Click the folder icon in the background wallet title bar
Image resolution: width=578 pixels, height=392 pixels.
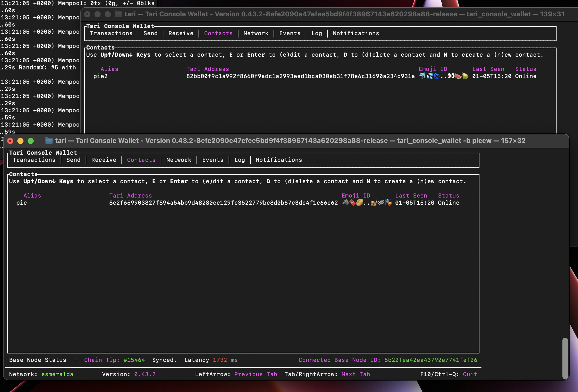tap(118, 14)
